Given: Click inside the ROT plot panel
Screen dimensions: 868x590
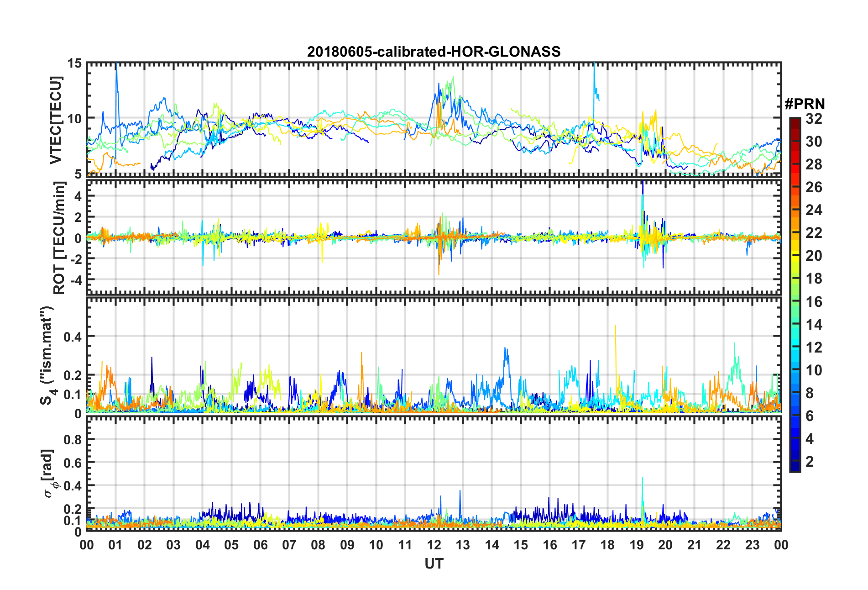Looking at the screenshot, I should [434, 237].
